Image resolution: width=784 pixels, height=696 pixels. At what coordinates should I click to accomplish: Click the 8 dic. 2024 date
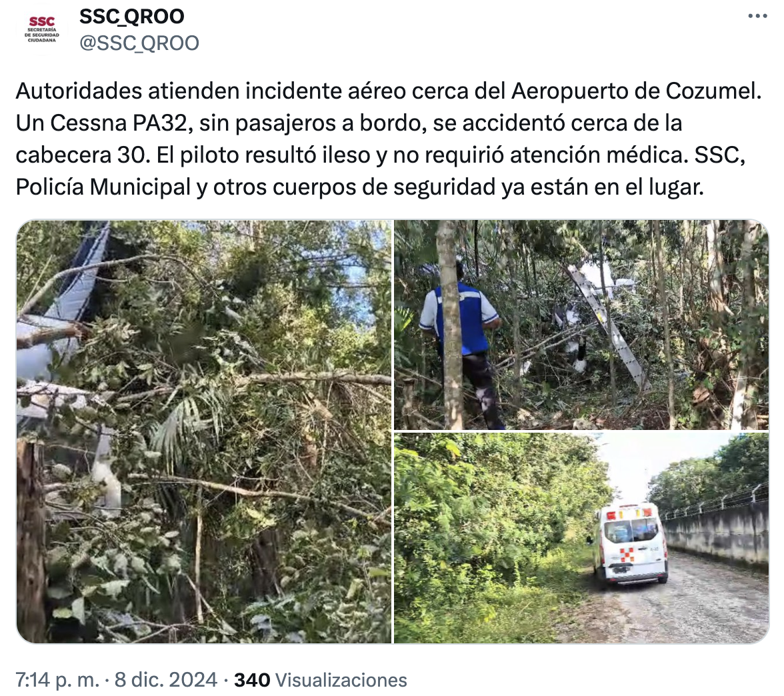[x=165, y=680]
